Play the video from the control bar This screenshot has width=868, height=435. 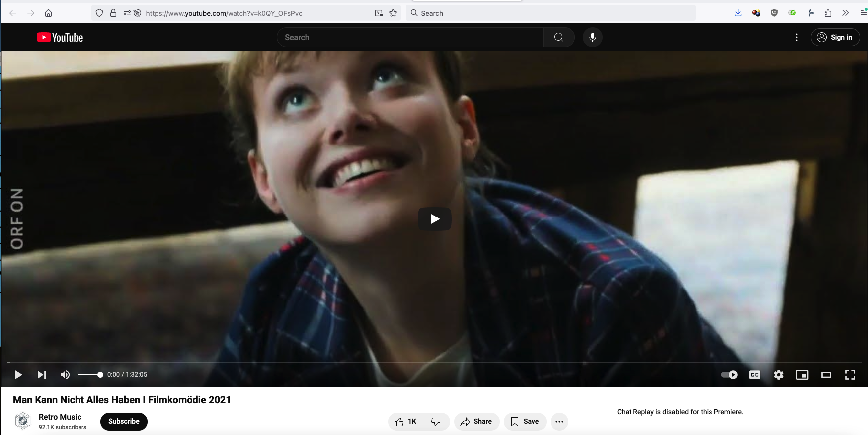pyautogui.click(x=18, y=375)
